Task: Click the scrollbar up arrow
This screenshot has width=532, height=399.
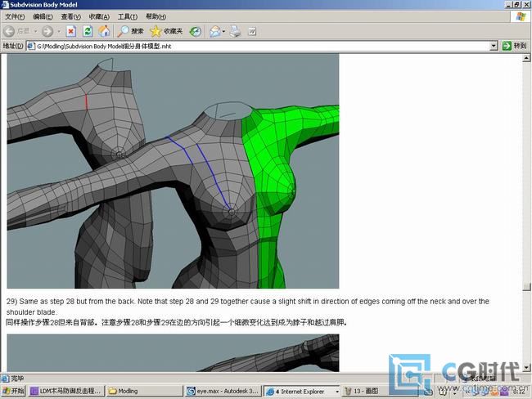Action: click(x=526, y=58)
